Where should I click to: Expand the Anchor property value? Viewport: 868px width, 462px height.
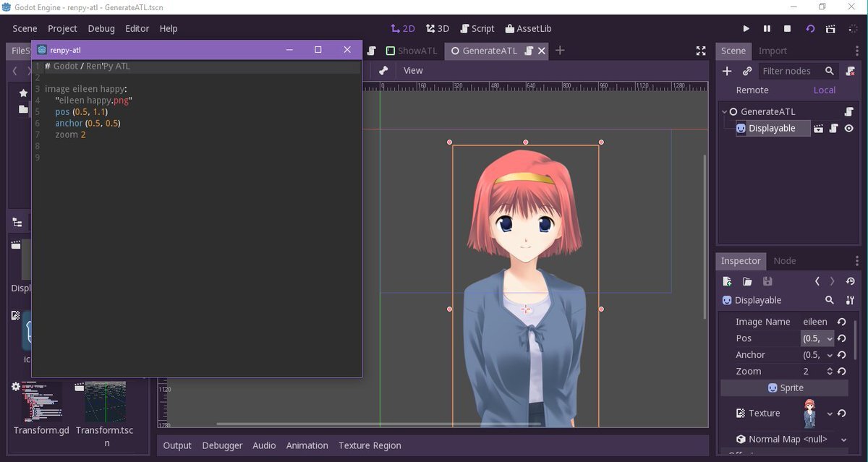(830, 355)
